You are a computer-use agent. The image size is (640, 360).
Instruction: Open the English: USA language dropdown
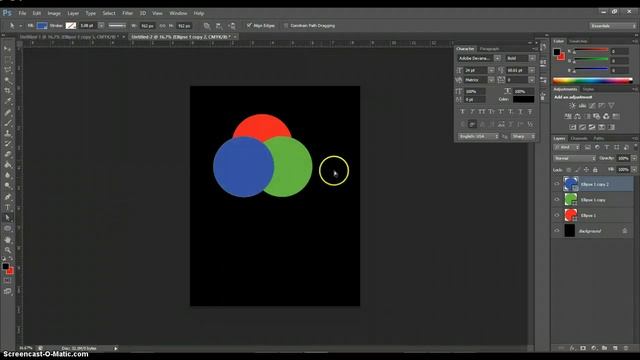pos(478,136)
